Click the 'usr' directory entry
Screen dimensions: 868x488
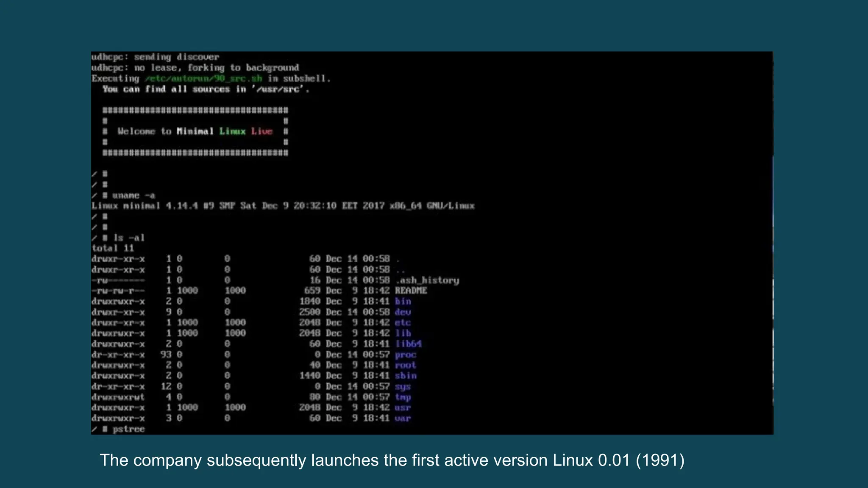tap(403, 408)
